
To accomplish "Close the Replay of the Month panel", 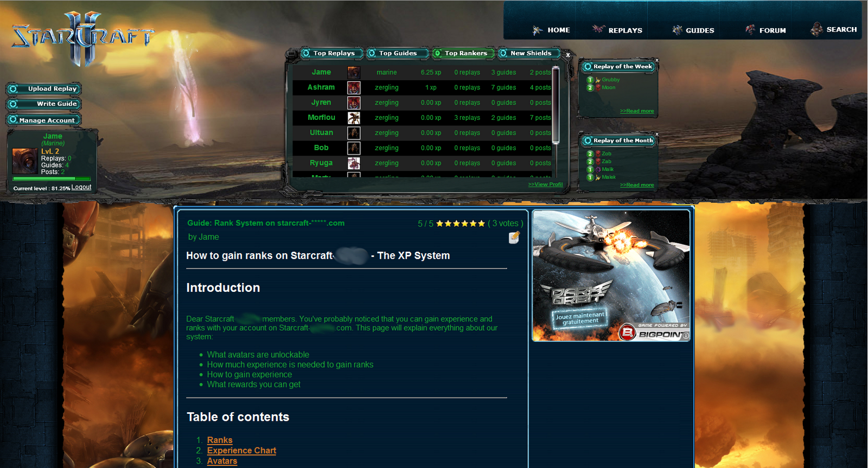I will coord(656,134).
